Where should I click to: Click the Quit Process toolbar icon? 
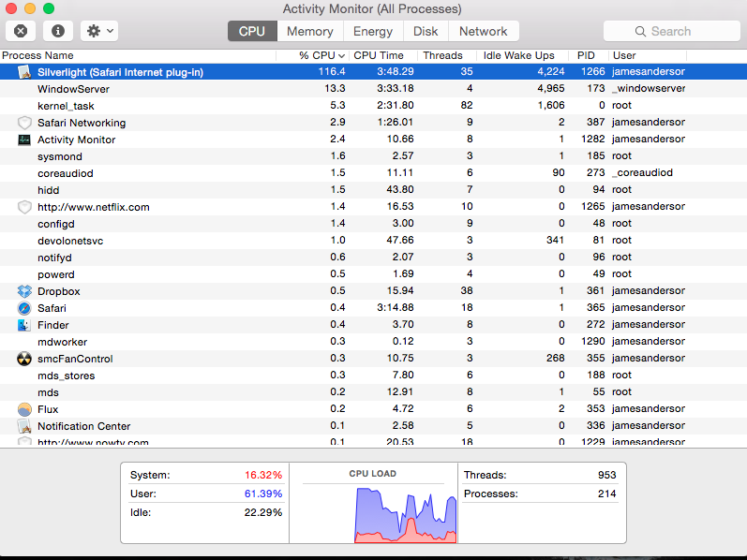[x=20, y=31]
